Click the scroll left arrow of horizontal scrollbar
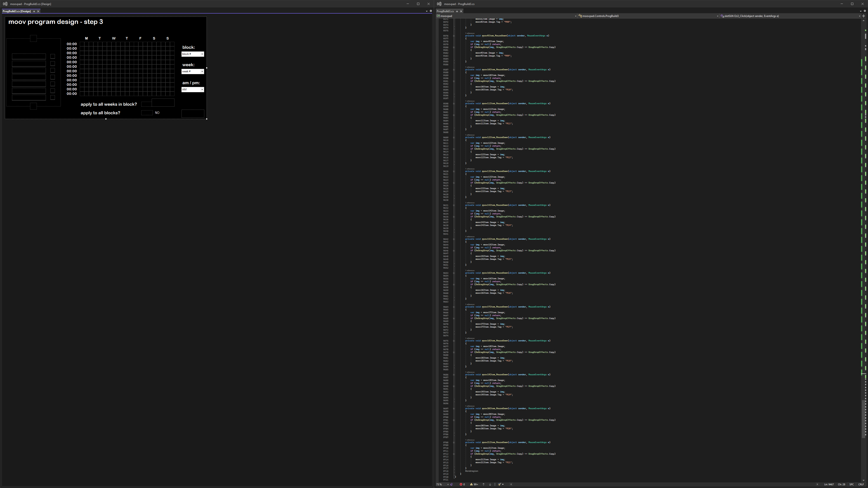 511,484
